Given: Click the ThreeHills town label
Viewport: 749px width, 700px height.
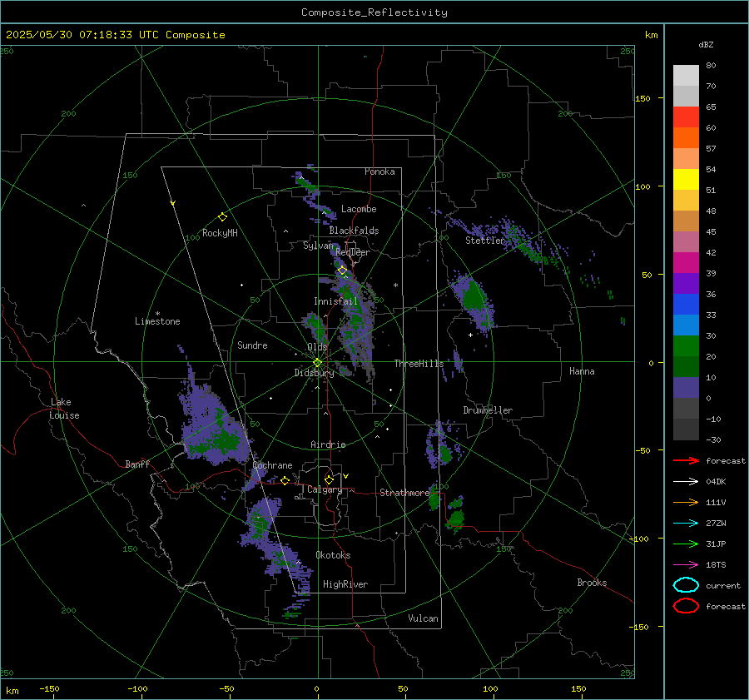Looking at the screenshot, I should pyautogui.click(x=419, y=364).
